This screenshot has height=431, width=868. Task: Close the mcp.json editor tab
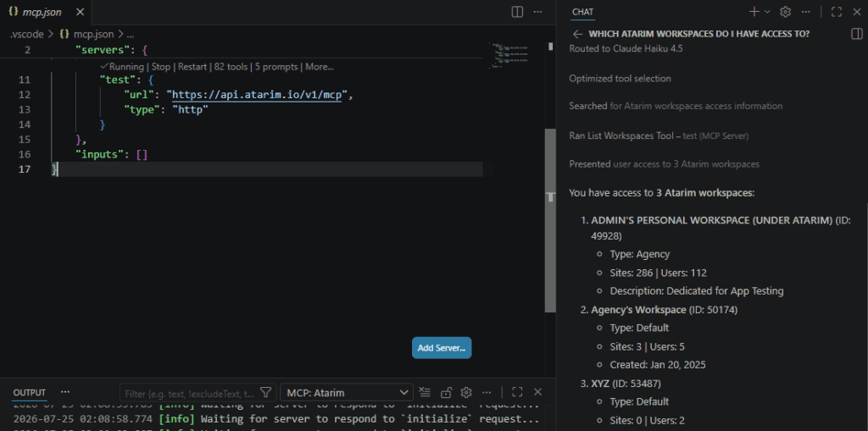(x=81, y=12)
